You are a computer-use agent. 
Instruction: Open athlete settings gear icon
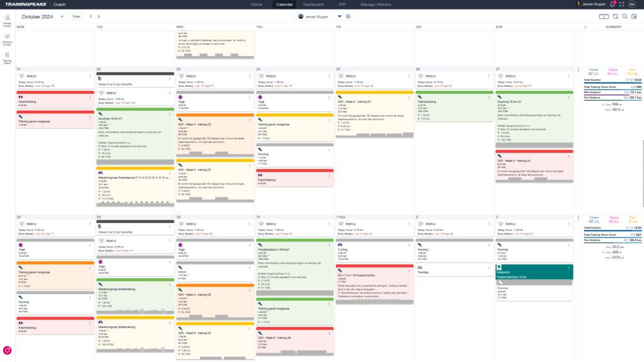(x=348, y=16)
